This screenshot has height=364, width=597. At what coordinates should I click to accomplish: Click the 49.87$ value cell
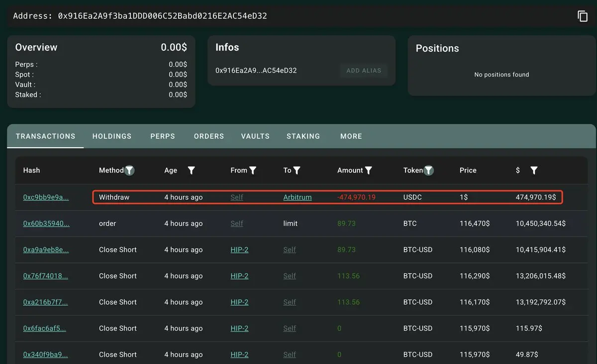(x=527, y=355)
